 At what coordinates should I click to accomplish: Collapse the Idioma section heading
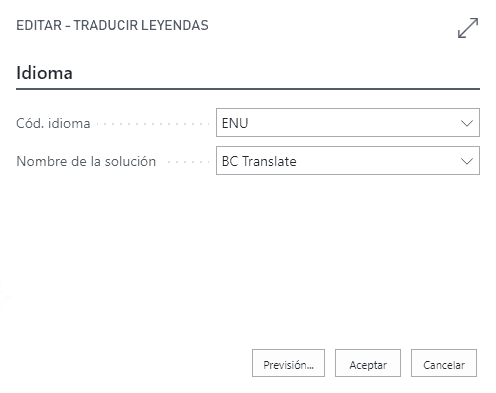[x=44, y=73]
